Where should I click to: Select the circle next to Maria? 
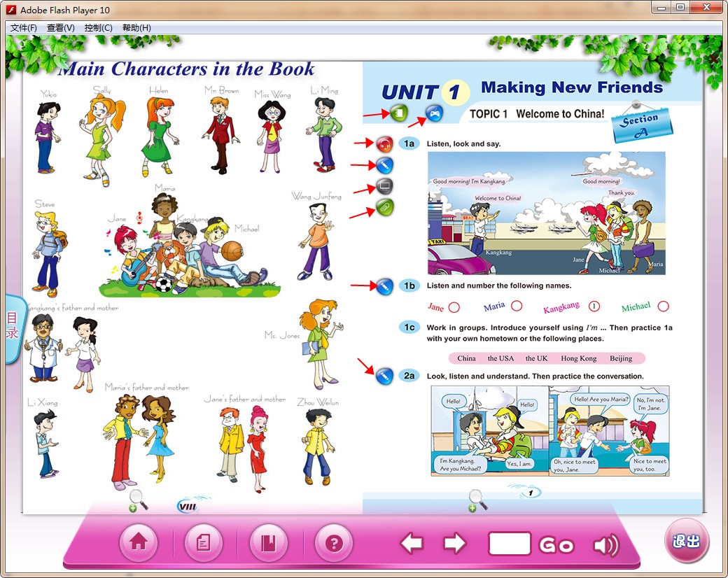click(x=517, y=306)
